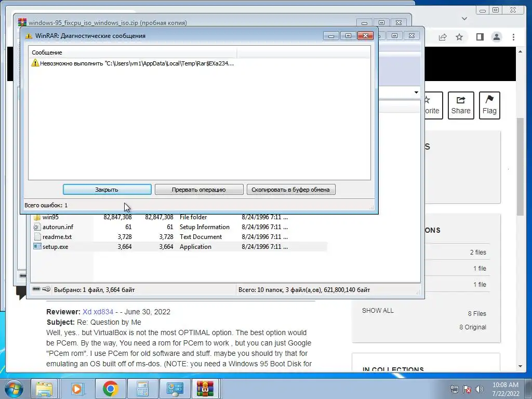Image resolution: width=532 pixels, height=399 pixels.
Task: Click the 8 Files link
Action: (477, 313)
